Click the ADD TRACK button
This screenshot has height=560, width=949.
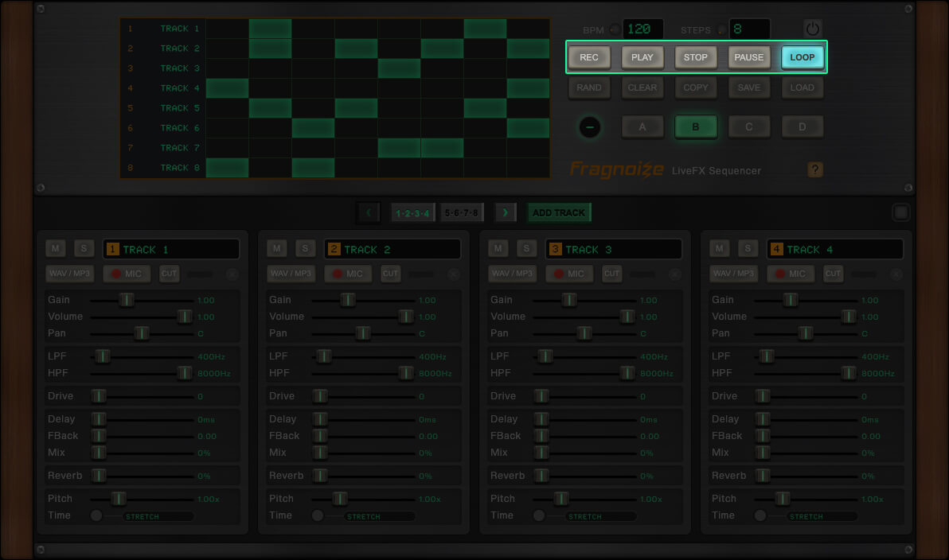(x=558, y=212)
